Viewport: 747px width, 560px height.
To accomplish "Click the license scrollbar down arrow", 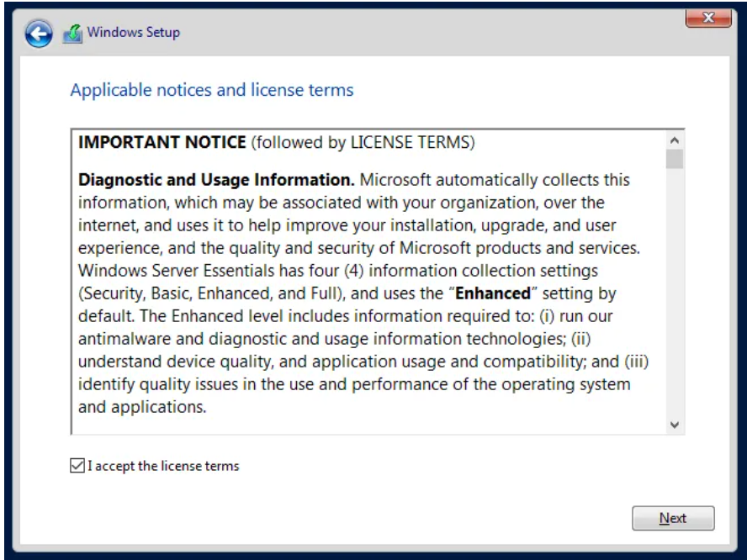I will 674,425.
